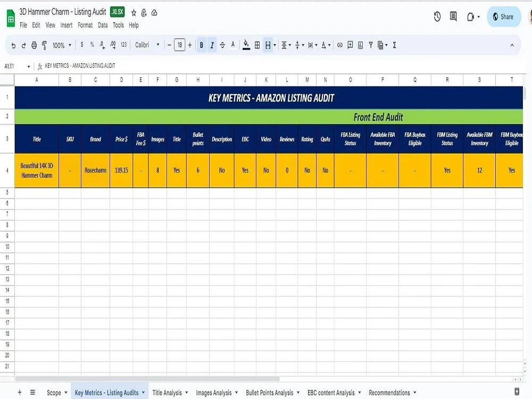Click the Insert link icon
The height and width of the screenshot is (399, 532).
[x=339, y=45]
